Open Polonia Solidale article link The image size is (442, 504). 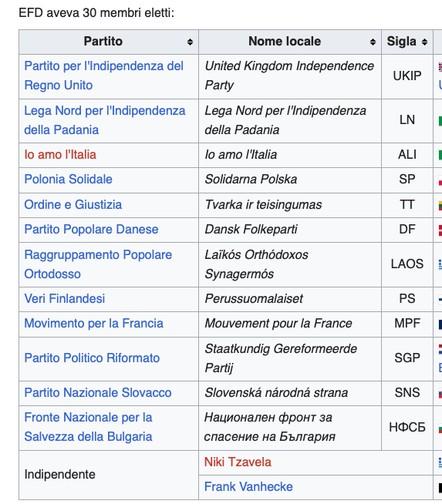click(68, 180)
